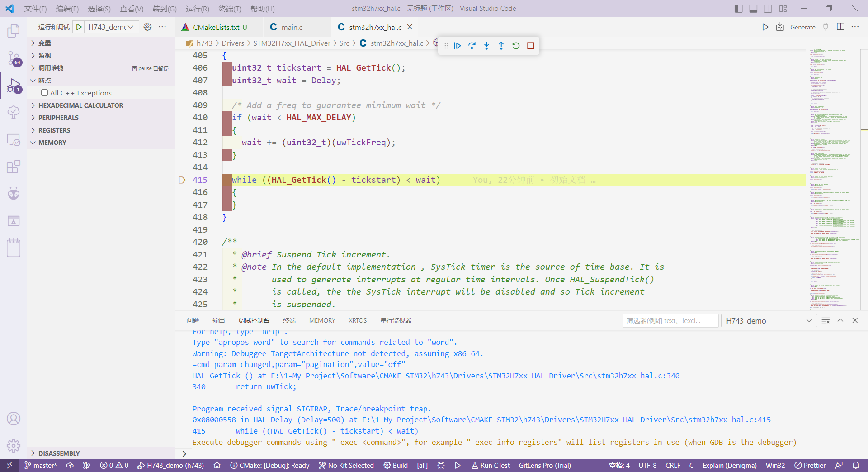868x472 pixels.
Task: Restart the debug session
Action: (x=516, y=46)
